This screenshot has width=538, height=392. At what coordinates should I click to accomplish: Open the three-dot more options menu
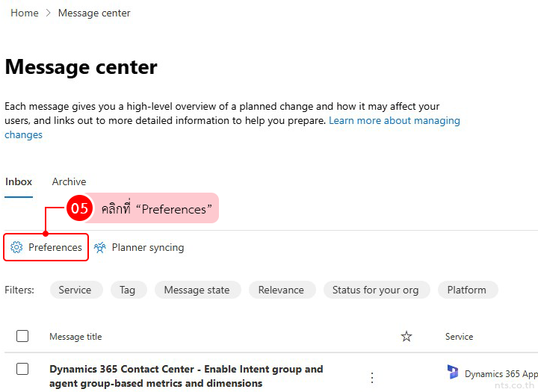(372, 377)
